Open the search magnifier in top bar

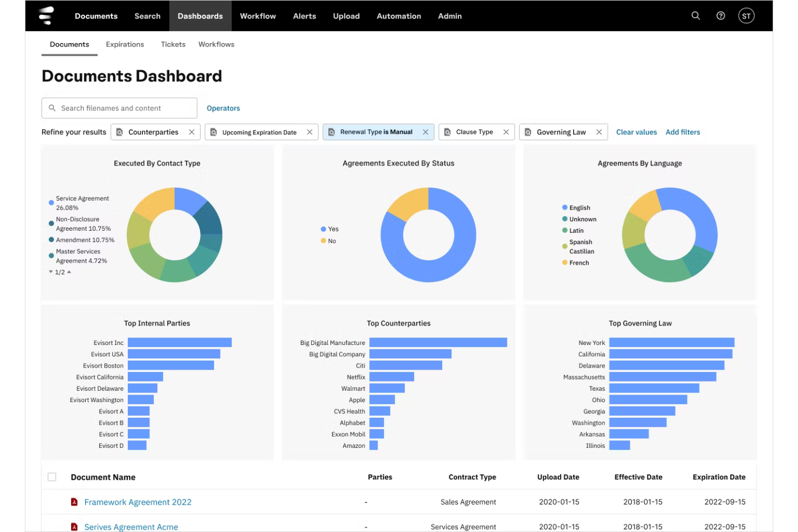696,16
